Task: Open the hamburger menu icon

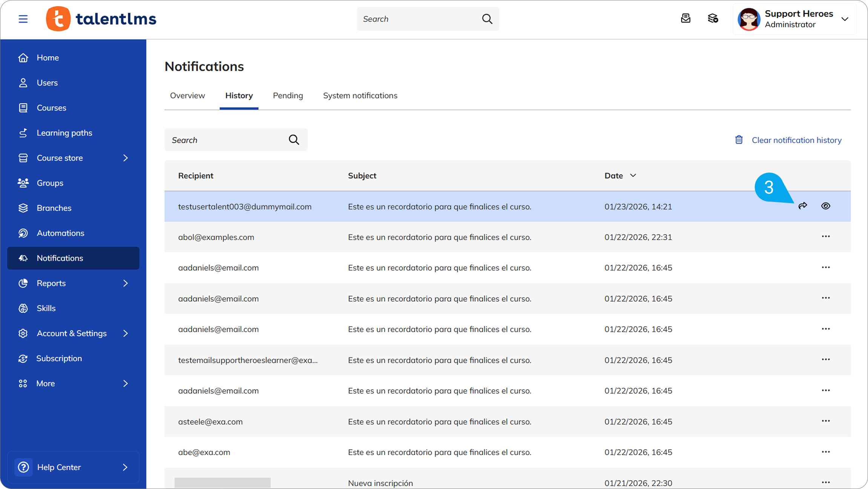Action: 23,19
